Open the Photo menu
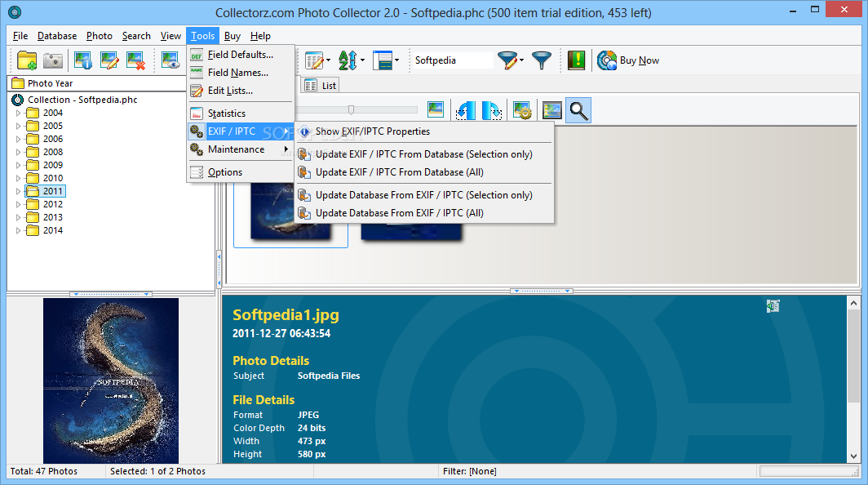Image resolution: width=868 pixels, height=485 pixels. [x=99, y=36]
